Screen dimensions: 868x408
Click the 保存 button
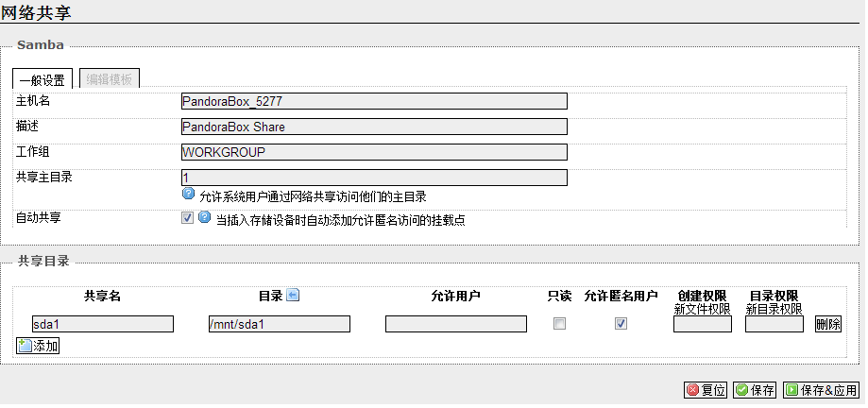tap(755, 390)
